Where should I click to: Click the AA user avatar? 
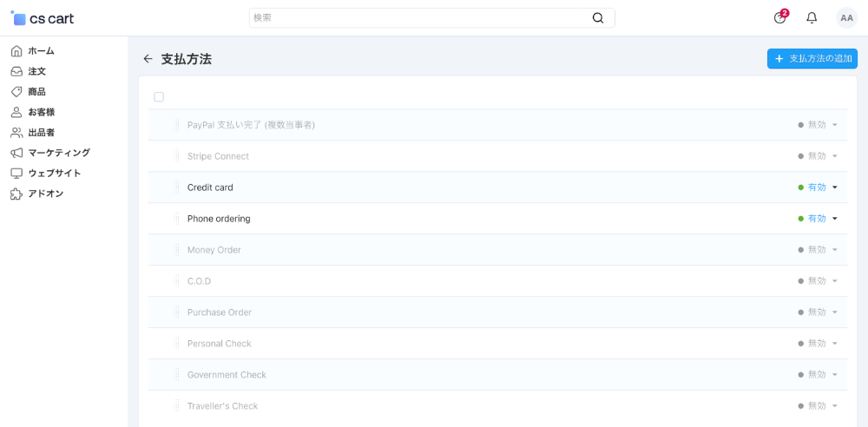pyautogui.click(x=846, y=17)
